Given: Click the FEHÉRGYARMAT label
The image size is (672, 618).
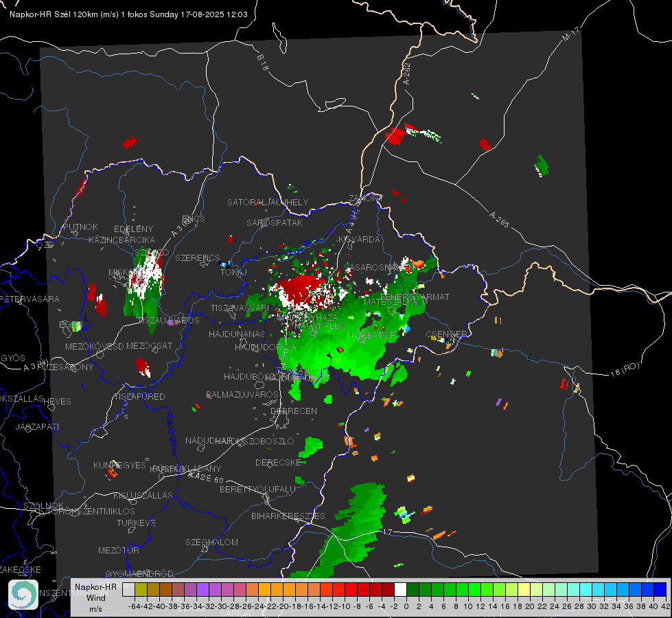Looking at the screenshot, I should (x=415, y=297).
